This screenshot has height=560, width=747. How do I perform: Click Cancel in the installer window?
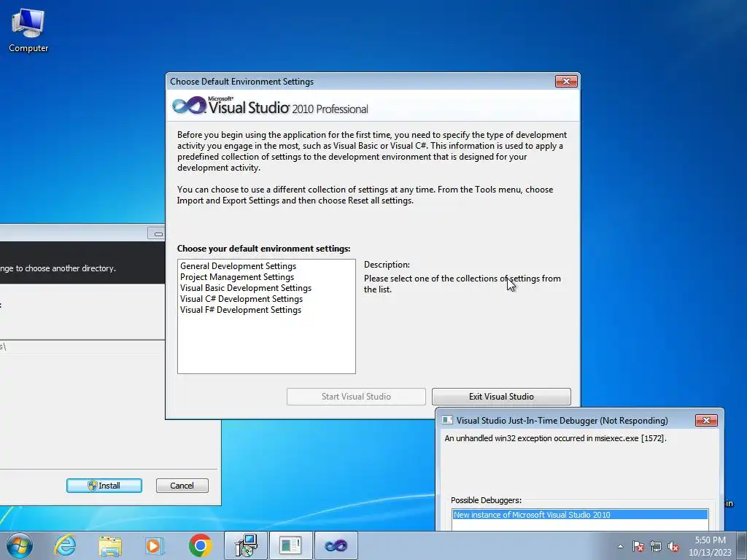pyautogui.click(x=182, y=485)
